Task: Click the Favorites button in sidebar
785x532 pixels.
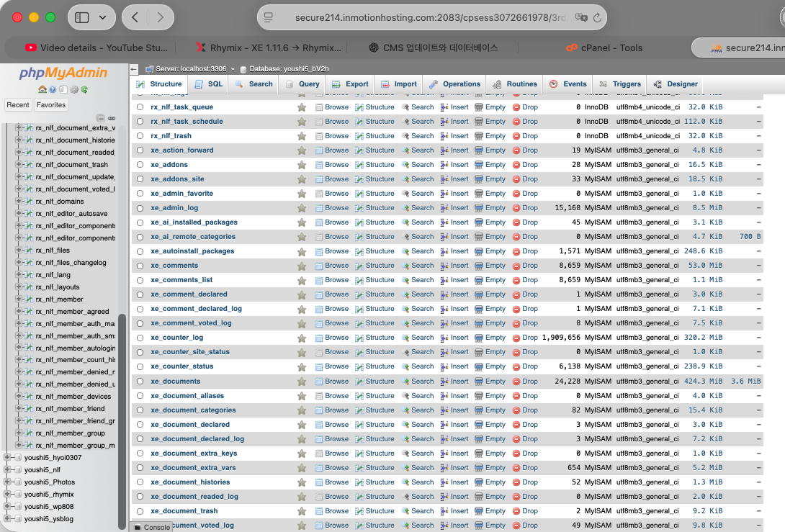Action: tap(51, 105)
